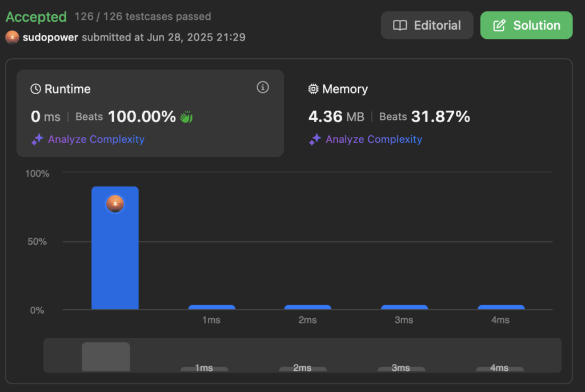
Task: Click the 1ms bar in chart
Action: pyautogui.click(x=211, y=308)
